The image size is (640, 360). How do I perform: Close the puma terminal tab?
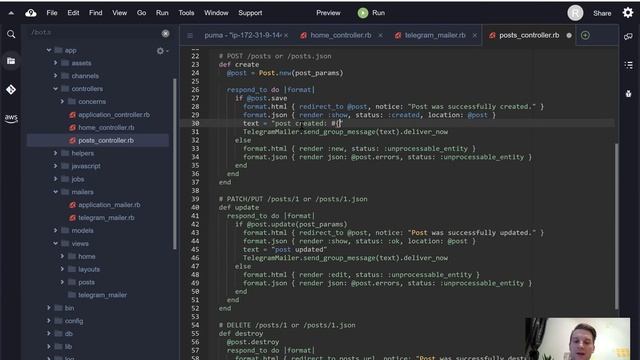[x=286, y=36]
